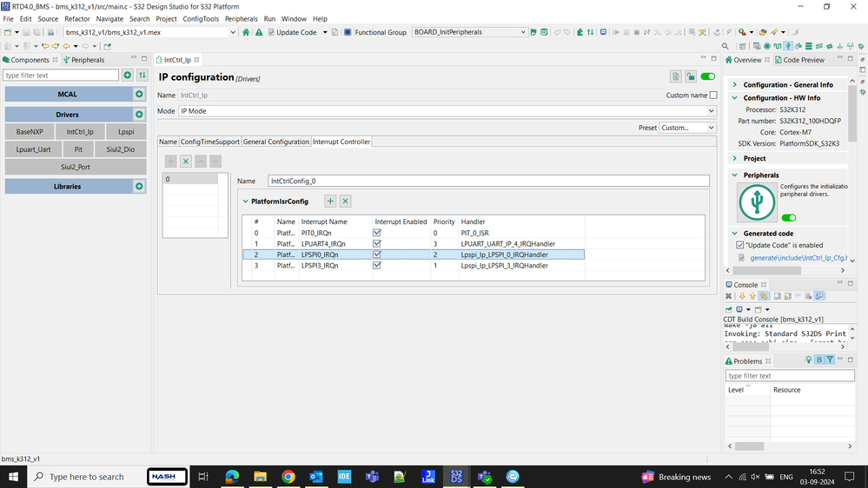The width and height of the screenshot is (868, 488).
Task: Select the Lpspi driver component
Action: 126,132
